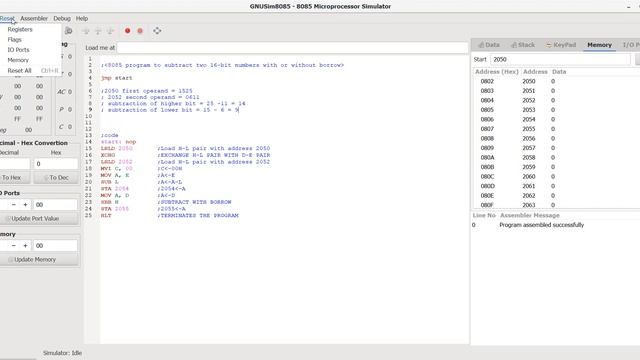
Task: Switch to the Stack tab
Action: [523, 45]
